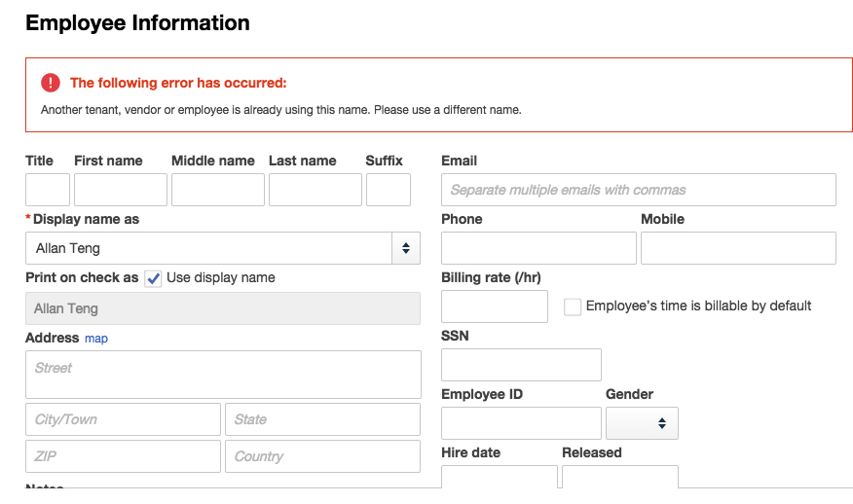Click the Hire date field
The height and width of the screenshot is (504, 853).
500,477
